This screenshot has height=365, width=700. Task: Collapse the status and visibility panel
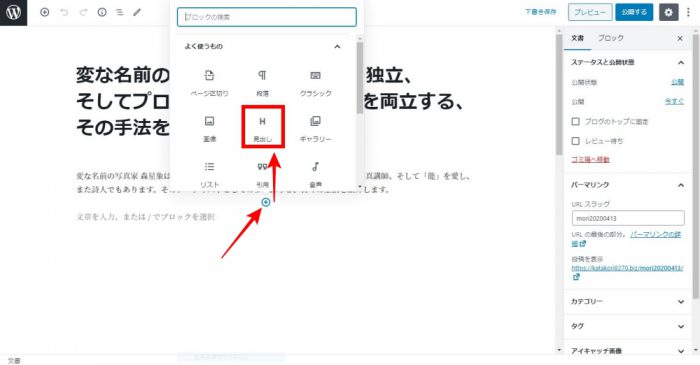point(681,62)
